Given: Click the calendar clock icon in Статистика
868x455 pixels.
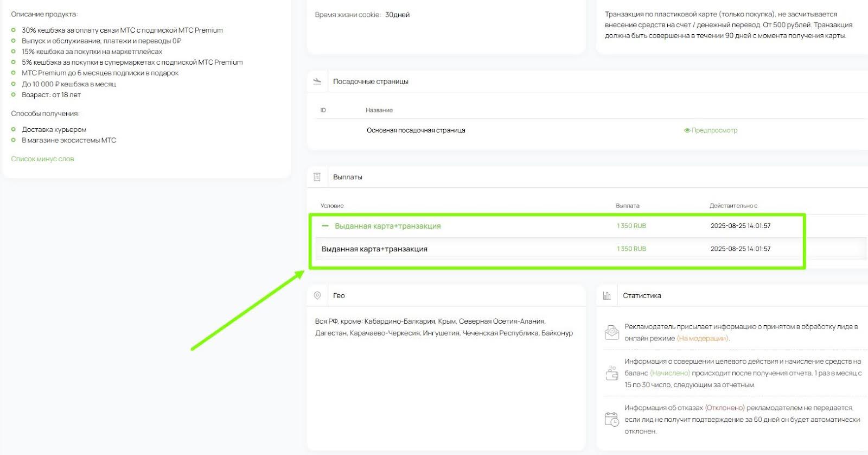Looking at the screenshot, I should [x=612, y=419].
